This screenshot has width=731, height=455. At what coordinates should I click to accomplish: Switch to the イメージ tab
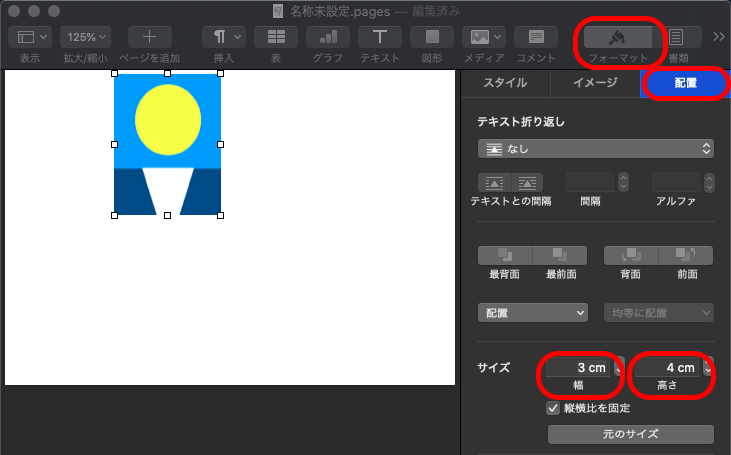coord(595,83)
